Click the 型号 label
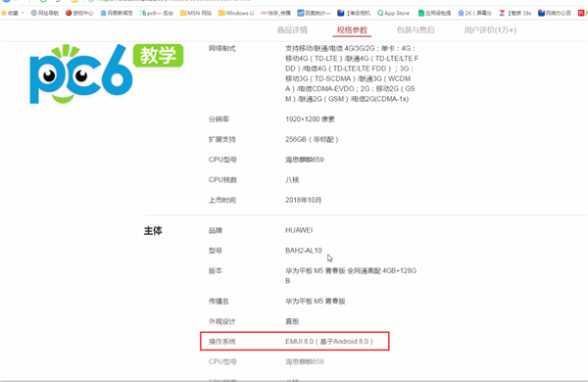The width and height of the screenshot is (588, 382). (216, 251)
